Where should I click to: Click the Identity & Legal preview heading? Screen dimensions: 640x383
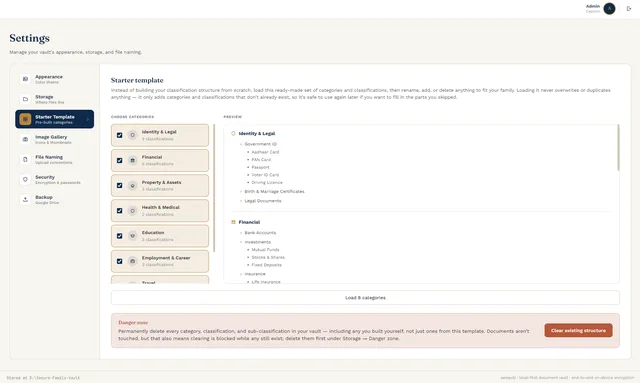(257, 134)
